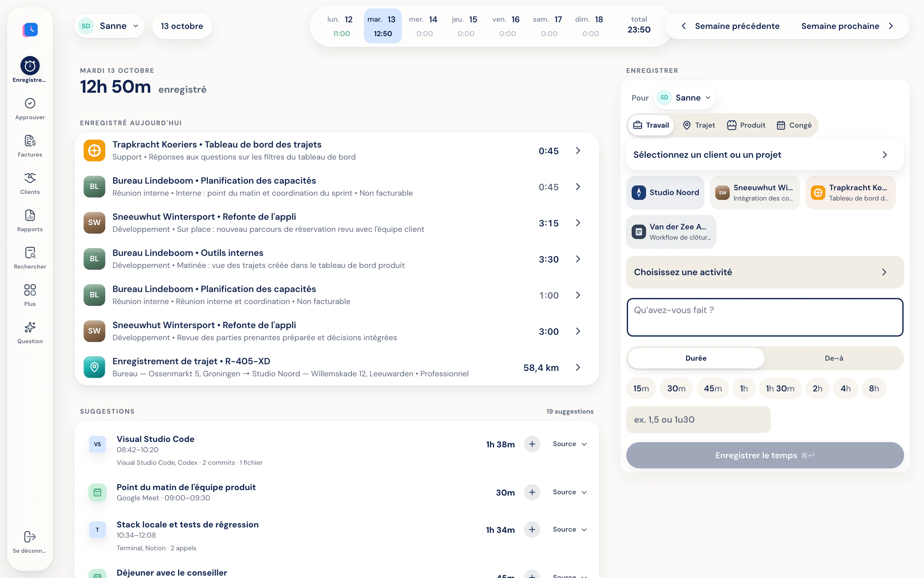Select the 1h 30m duration chip
924x578 pixels.
click(780, 388)
